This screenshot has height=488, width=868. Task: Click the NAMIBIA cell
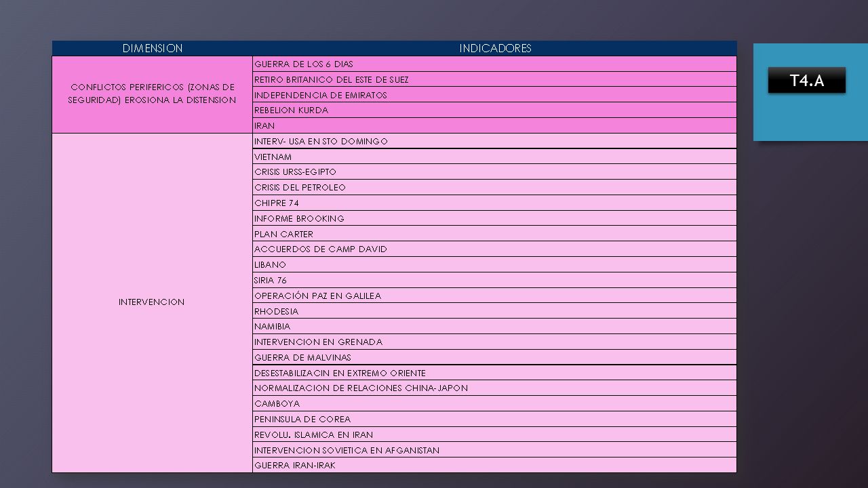tap(494, 326)
